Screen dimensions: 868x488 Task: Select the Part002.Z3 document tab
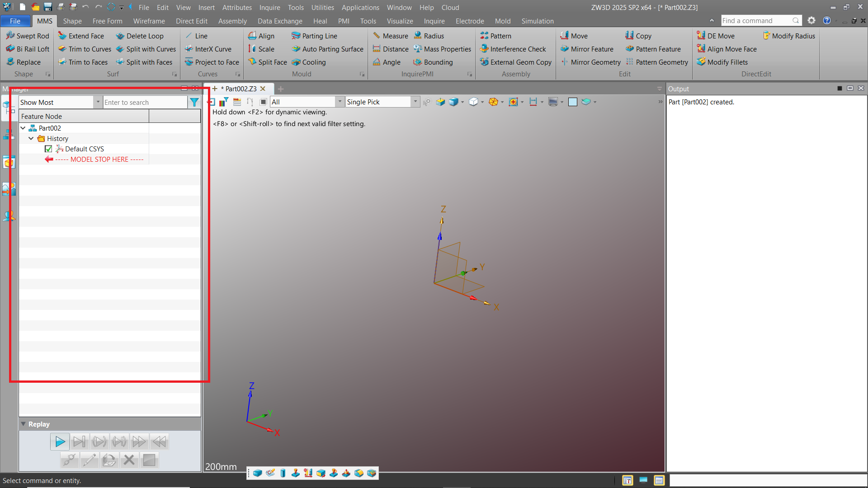tap(240, 89)
